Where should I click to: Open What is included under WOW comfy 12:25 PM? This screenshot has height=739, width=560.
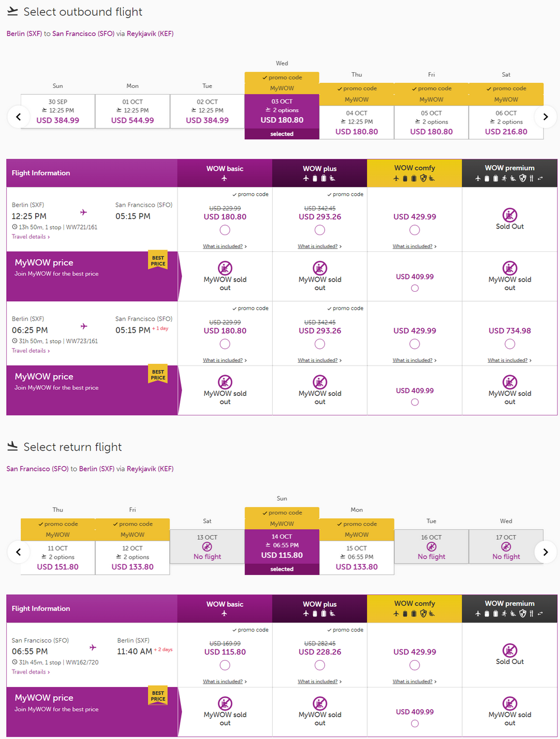click(x=414, y=246)
